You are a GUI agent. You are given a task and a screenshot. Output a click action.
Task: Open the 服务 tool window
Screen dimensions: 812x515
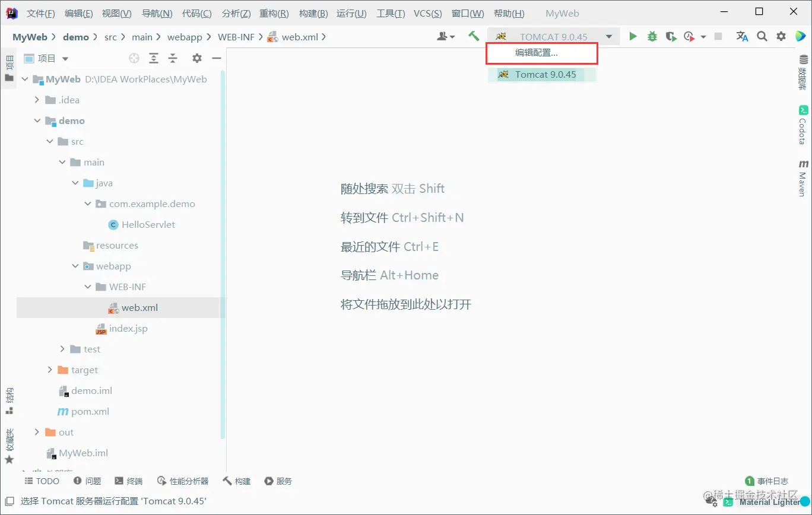(278, 481)
